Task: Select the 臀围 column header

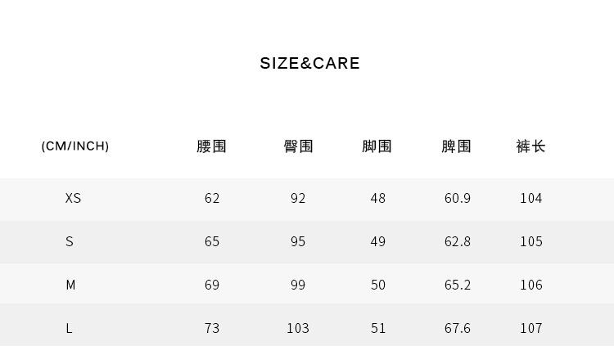Action: tap(298, 146)
